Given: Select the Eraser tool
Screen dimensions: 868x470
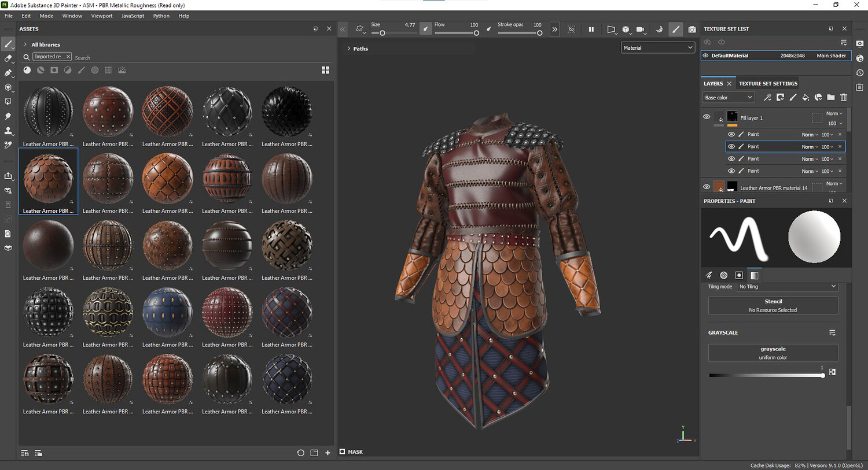Looking at the screenshot, I should click(8, 58).
